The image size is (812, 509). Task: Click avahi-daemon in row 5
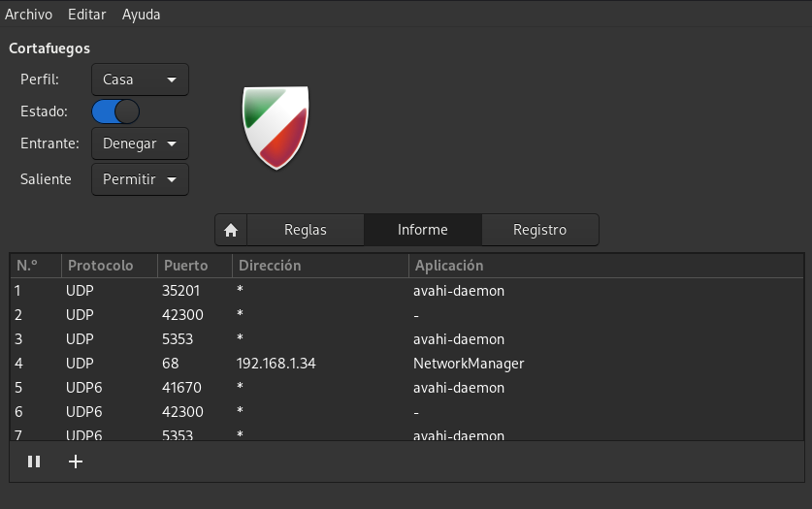[x=459, y=388]
